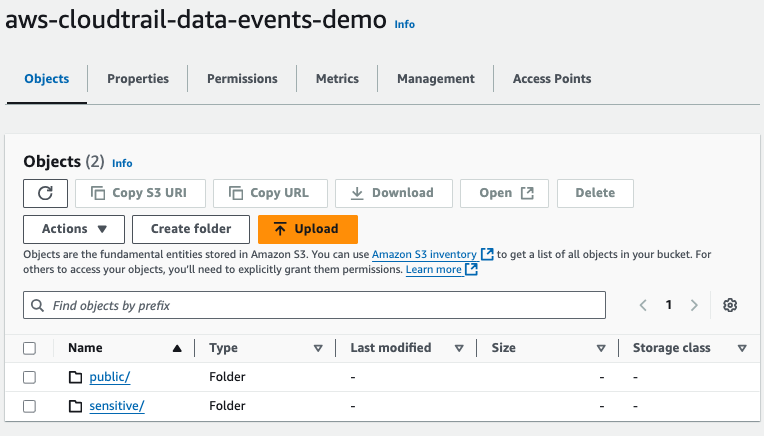Sort by Size column arrow
The width and height of the screenshot is (764, 436).
601,348
